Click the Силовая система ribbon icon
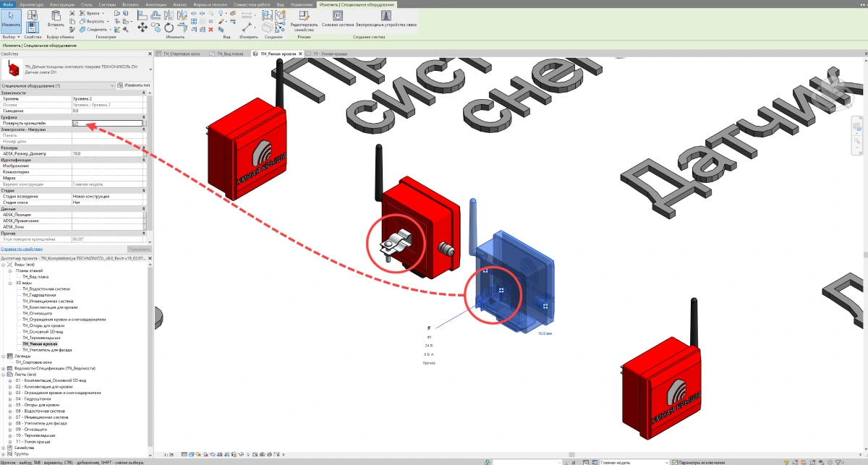This screenshot has width=868, height=465. point(338,15)
